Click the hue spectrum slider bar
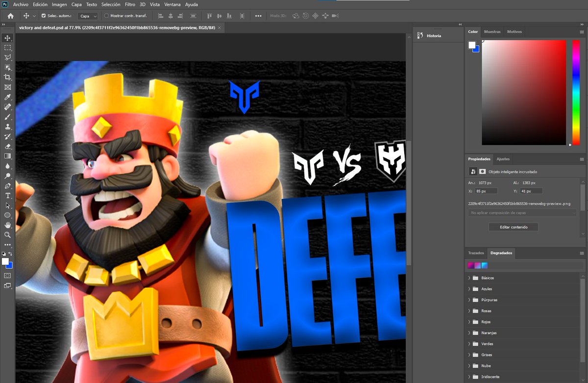Image resolution: width=588 pixels, height=383 pixels. point(576,93)
